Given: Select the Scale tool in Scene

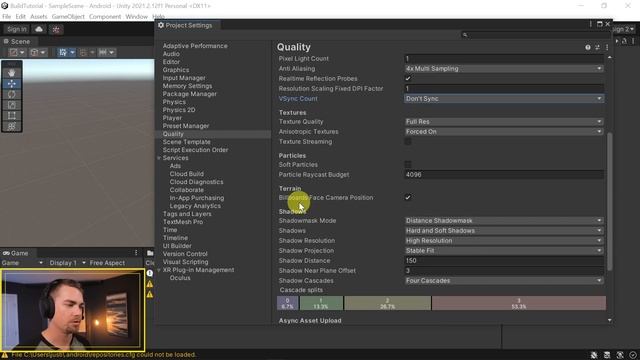Looking at the screenshot, I should (11, 105).
